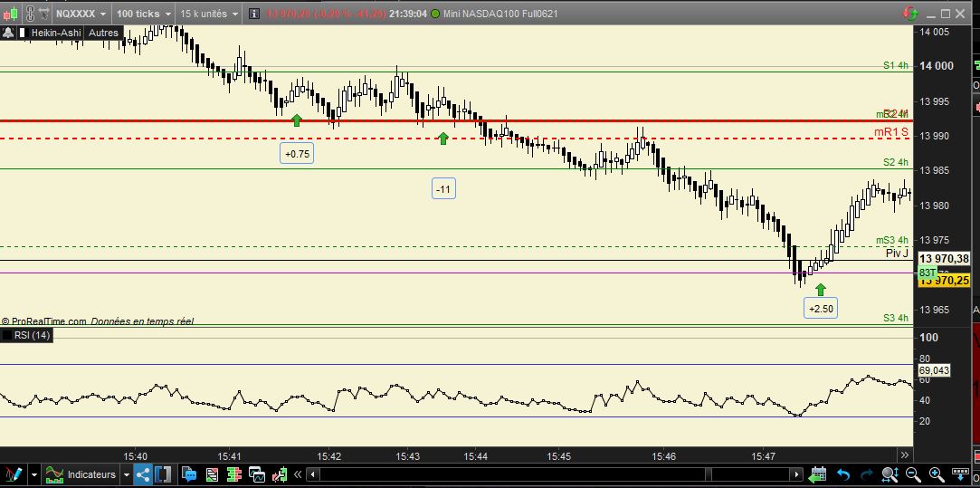Click the chain link grouping icon
The height and width of the screenshot is (488, 980).
[30, 14]
